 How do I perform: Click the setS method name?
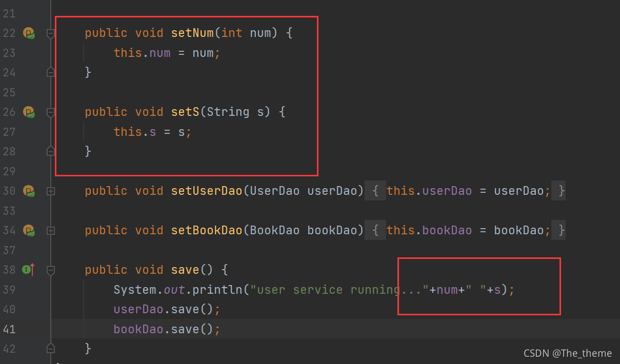click(185, 112)
